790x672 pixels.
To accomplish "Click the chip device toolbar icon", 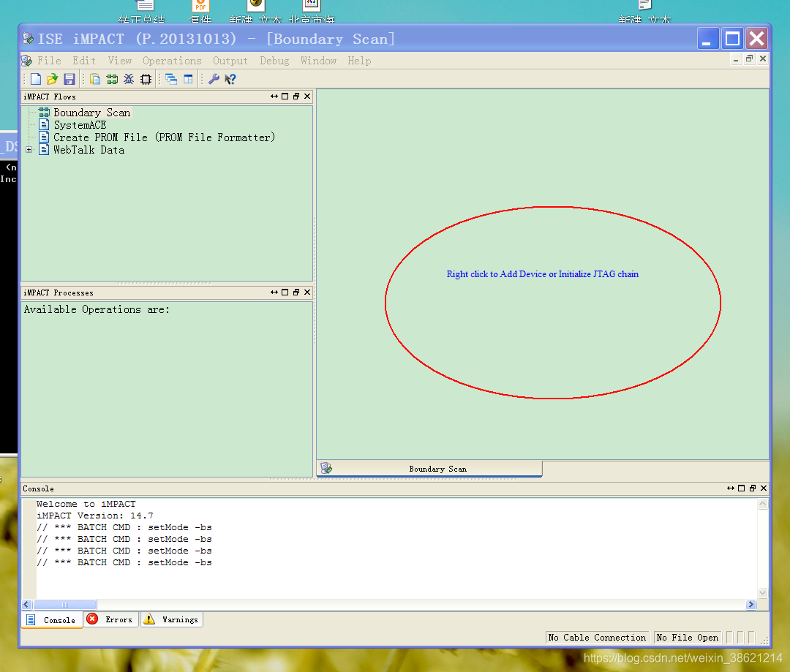I will [x=146, y=79].
